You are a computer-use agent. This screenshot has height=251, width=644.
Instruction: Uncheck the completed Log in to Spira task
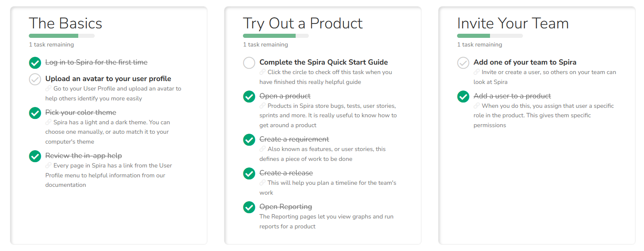tap(35, 63)
